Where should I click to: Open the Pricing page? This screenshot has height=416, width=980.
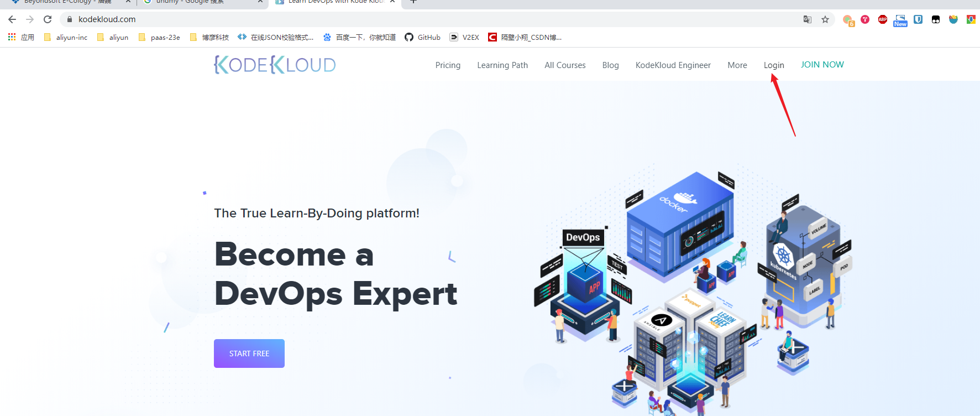click(x=448, y=65)
